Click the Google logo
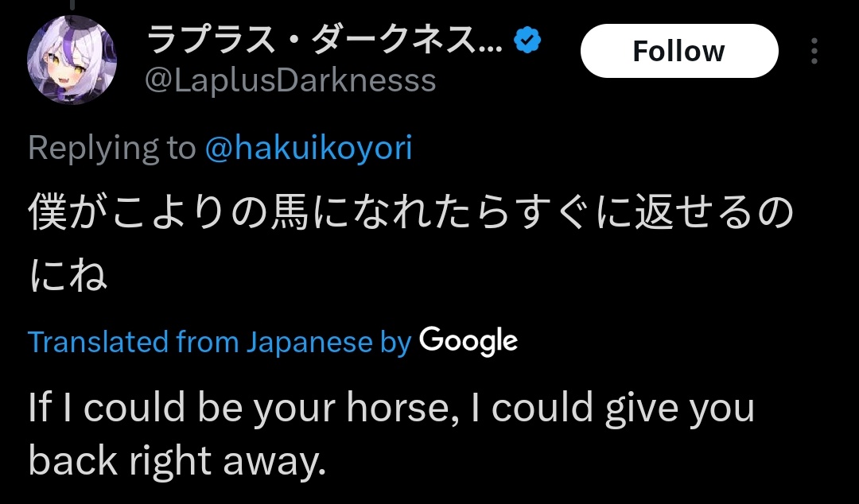859x504 pixels. 468,341
